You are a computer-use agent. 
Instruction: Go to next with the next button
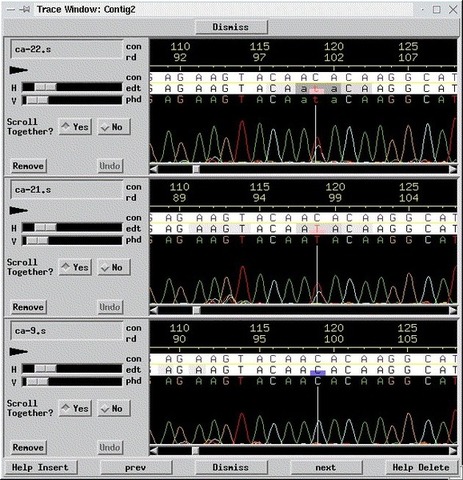(x=326, y=468)
